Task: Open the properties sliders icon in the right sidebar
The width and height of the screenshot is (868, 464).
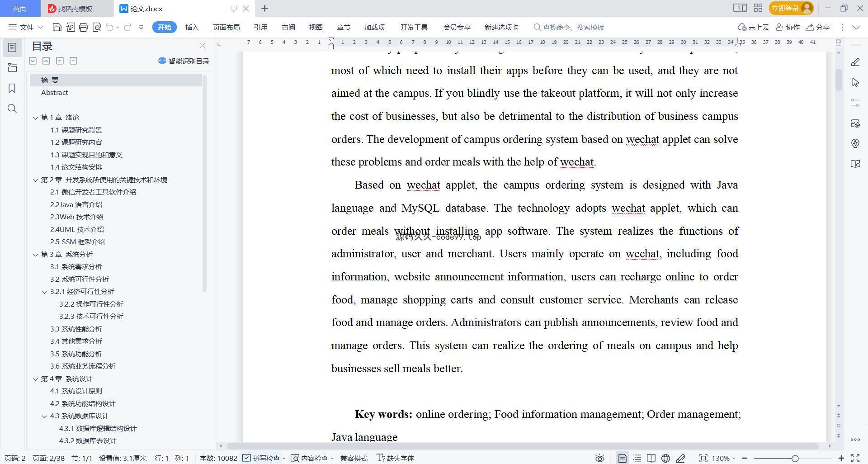Action: (x=855, y=103)
